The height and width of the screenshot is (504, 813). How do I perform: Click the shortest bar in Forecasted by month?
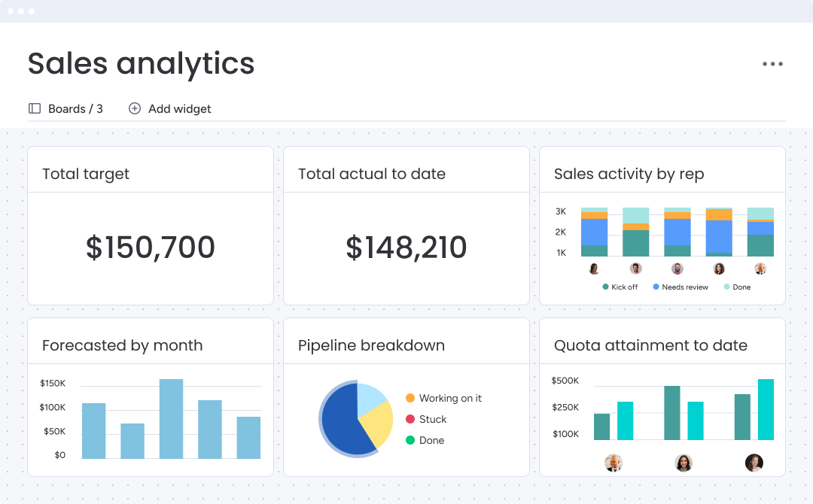click(x=132, y=441)
